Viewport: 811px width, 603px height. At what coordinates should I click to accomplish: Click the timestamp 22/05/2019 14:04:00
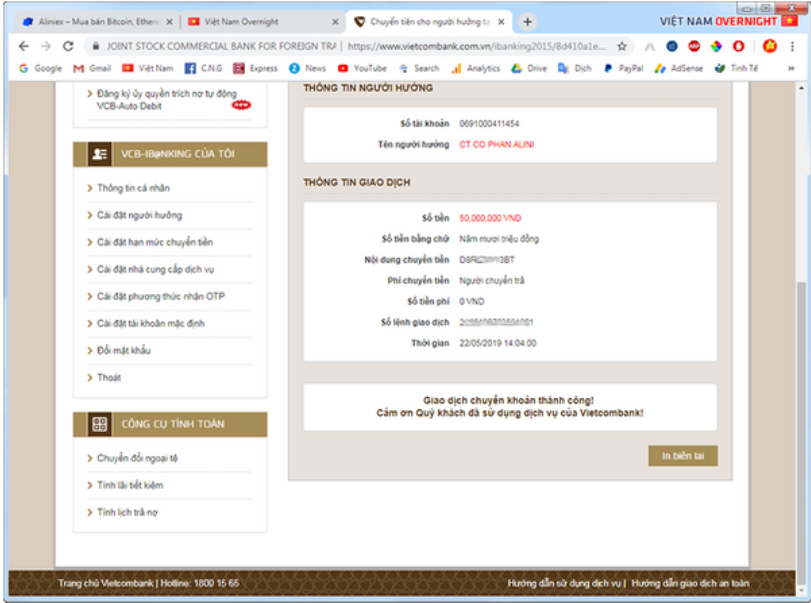498,343
